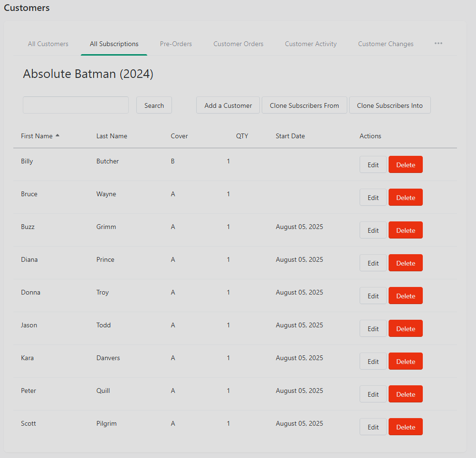Viewport: 476px width, 458px height.
Task: Delete Billy Butcher's subscription
Action: click(406, 164)
